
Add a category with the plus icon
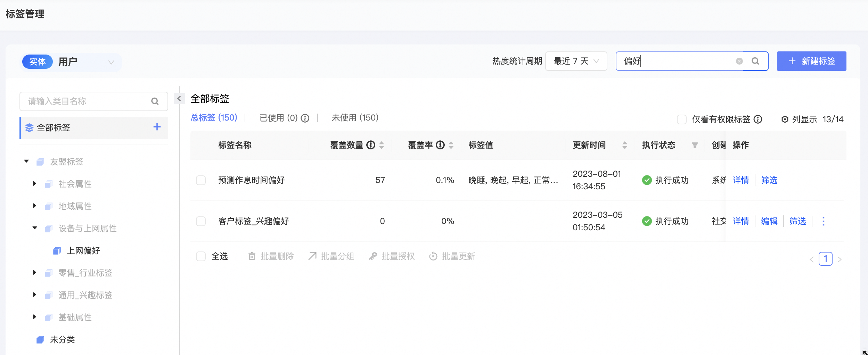pyautogui.click(x=157, y=127)
